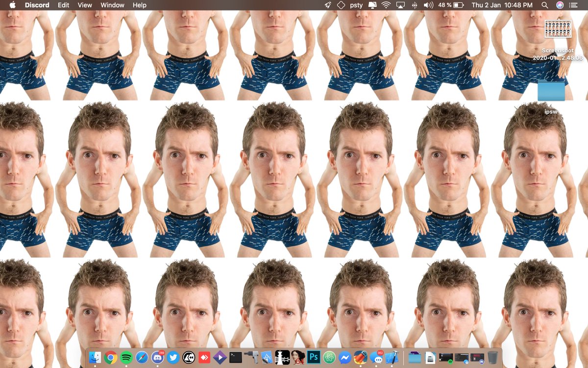Open the volume control in menu bar
Screen dimensions: 588x368
click(x=428, y=5)
